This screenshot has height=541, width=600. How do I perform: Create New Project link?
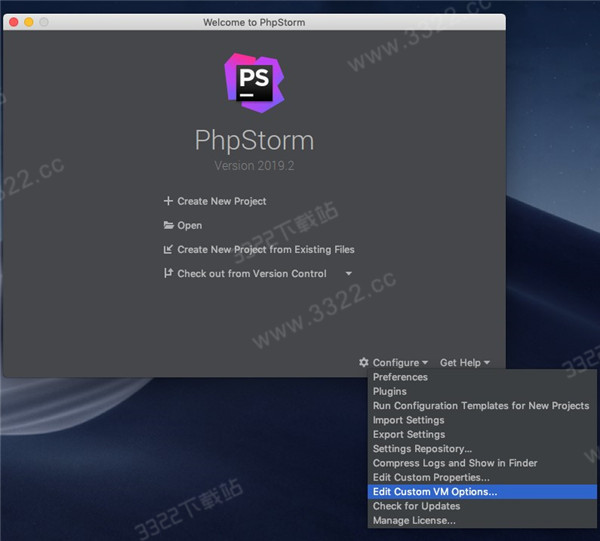coord(222,201)
